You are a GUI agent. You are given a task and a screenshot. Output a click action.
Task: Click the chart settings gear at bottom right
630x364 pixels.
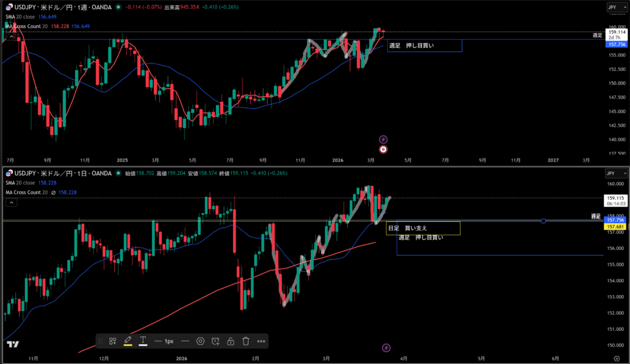tap(616, 357)
